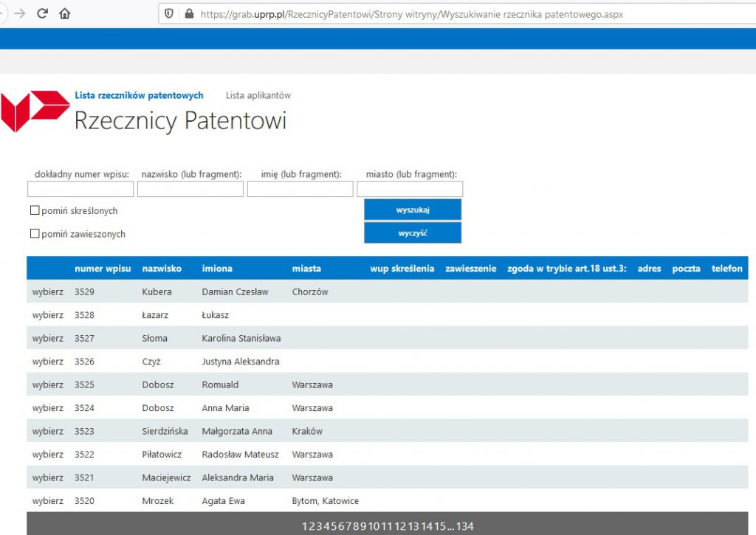This screenshot has height=535, width=756.
Task: Select wybierz for entry 3520 Mrozek
Action: point(48,501)
